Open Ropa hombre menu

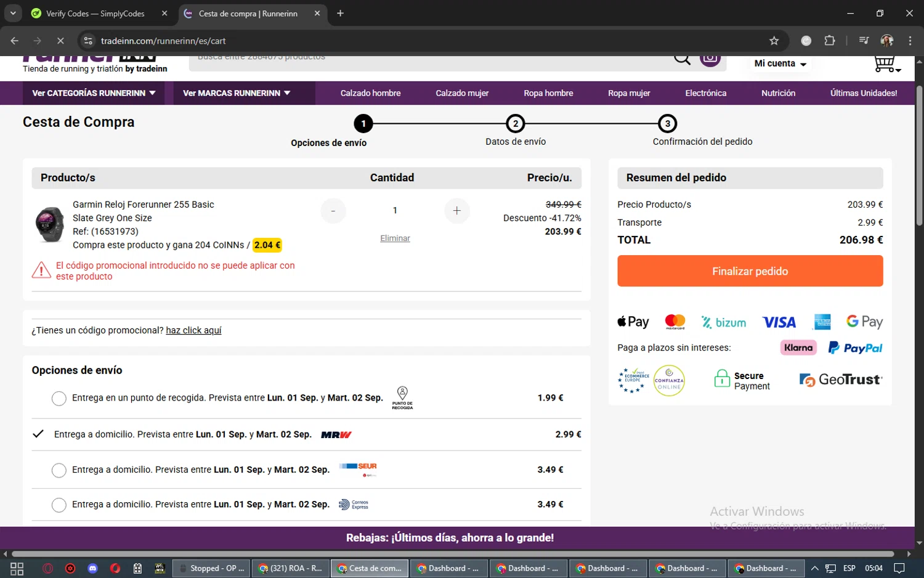[548, 93]
